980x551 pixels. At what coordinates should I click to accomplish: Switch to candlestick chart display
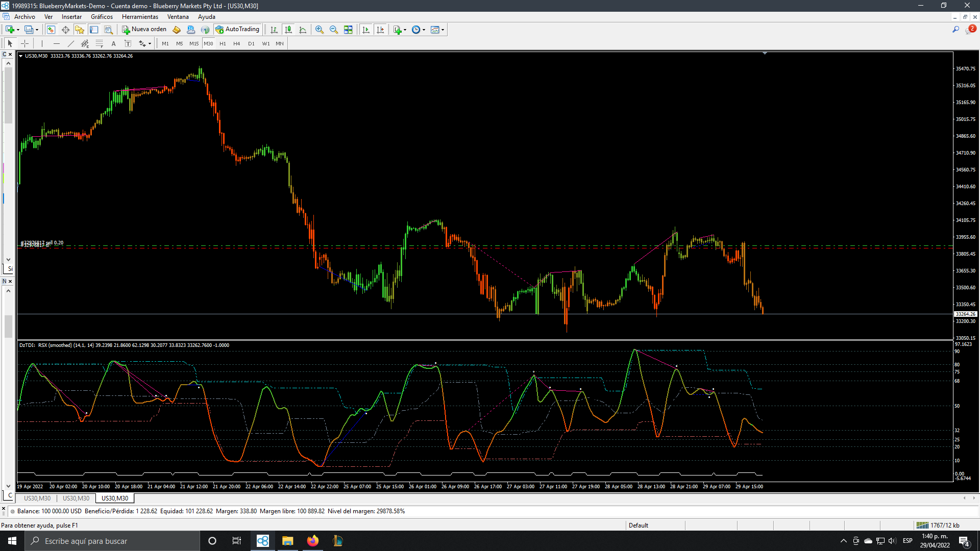click(288, 30)
